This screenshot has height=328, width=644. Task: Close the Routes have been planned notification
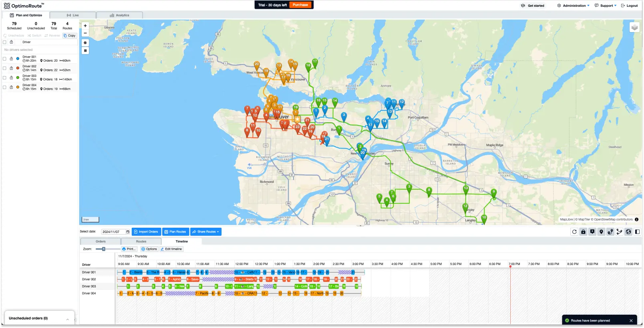[x=631, y=320]
